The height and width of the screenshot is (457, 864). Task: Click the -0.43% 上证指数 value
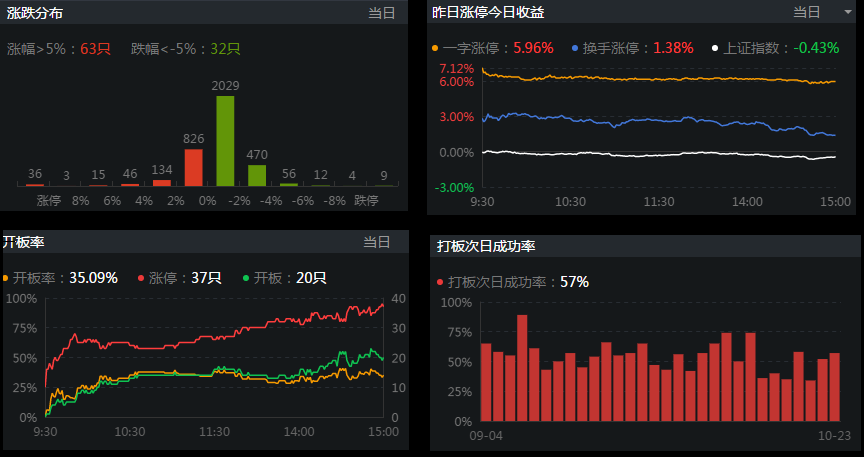pos(817,48)
